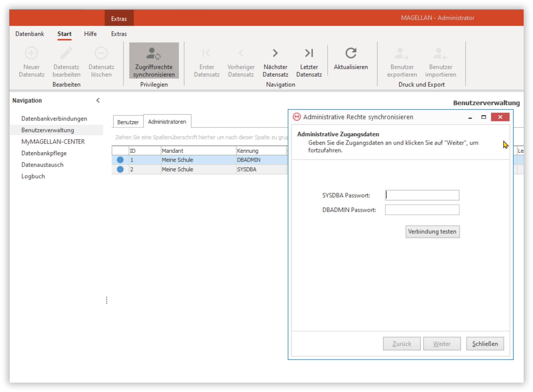Click the Schließen button
The image size is (533, 392).
pyautogui.click(x=485, y=344)
